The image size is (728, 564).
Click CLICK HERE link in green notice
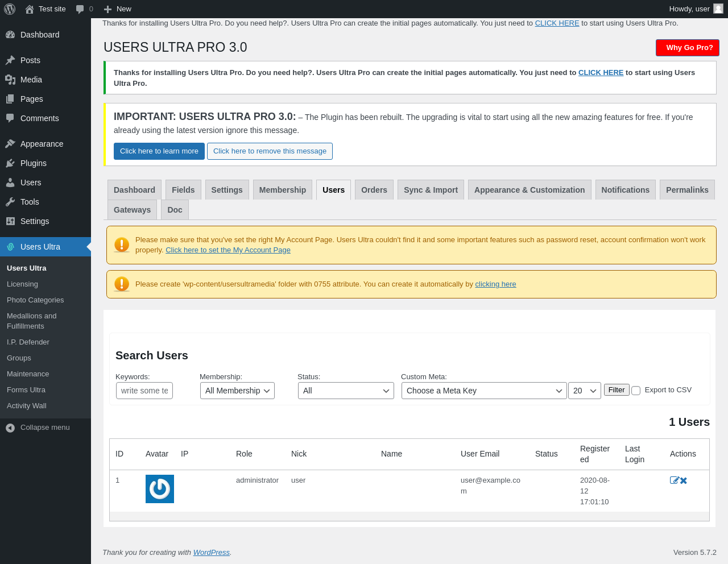point(601,73)
